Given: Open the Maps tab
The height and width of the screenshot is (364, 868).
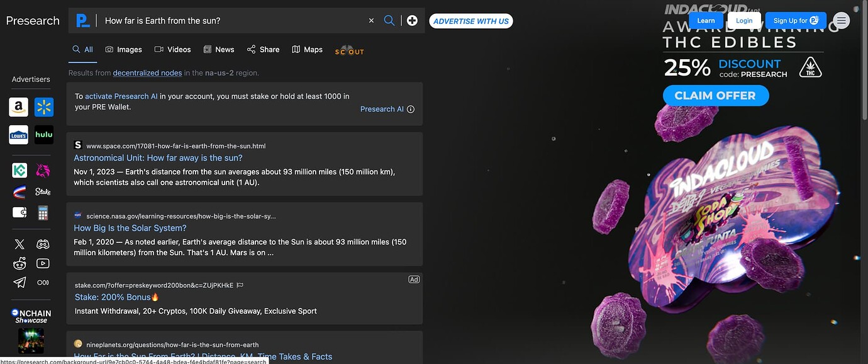Looking at the screenshot, I should coord(307,50).
